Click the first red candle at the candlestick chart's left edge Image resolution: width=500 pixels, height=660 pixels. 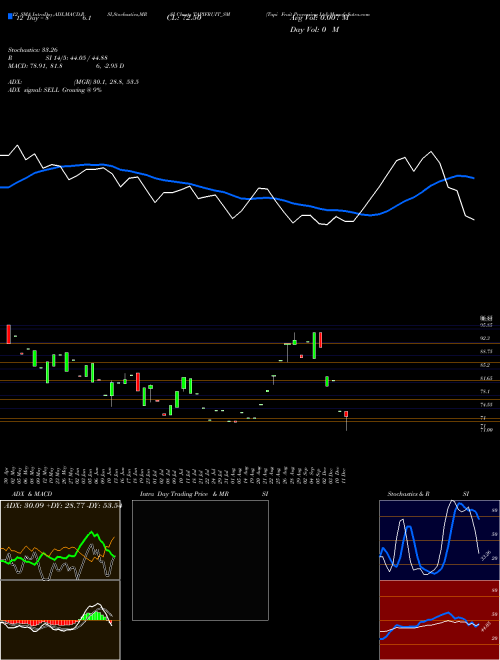pos(8,334)
